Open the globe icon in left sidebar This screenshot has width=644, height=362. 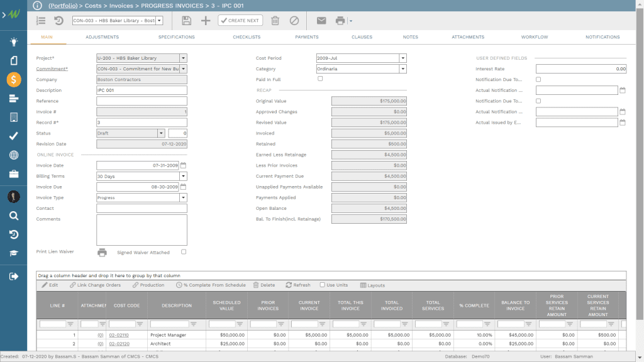(x=14, y=155)
